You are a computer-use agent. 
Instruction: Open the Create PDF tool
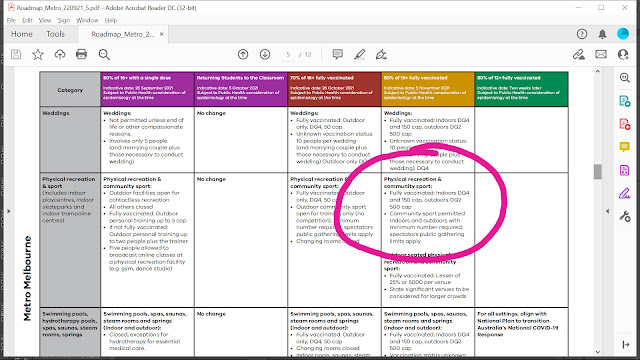point(624,124)
